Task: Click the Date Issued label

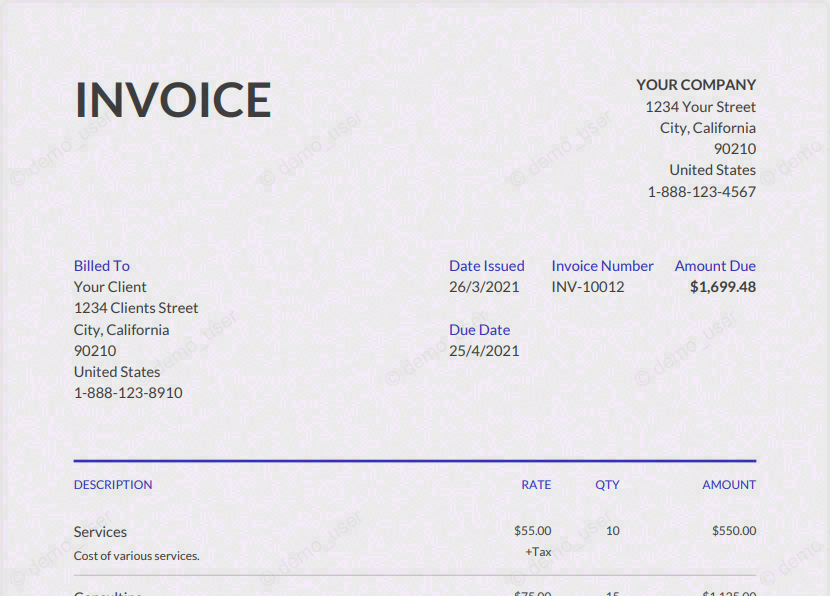Action: pos(486,266)
